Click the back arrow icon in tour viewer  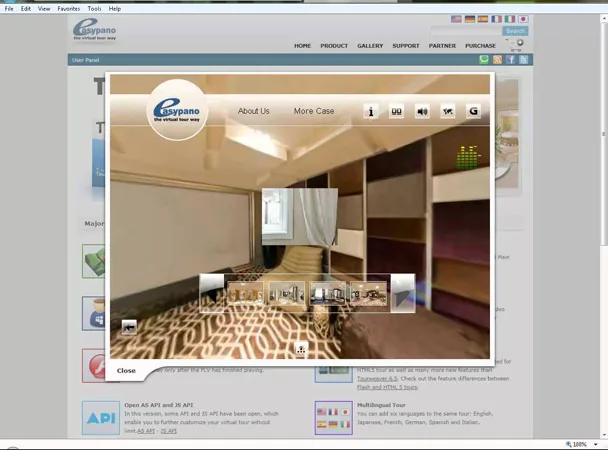click(129, 328)
